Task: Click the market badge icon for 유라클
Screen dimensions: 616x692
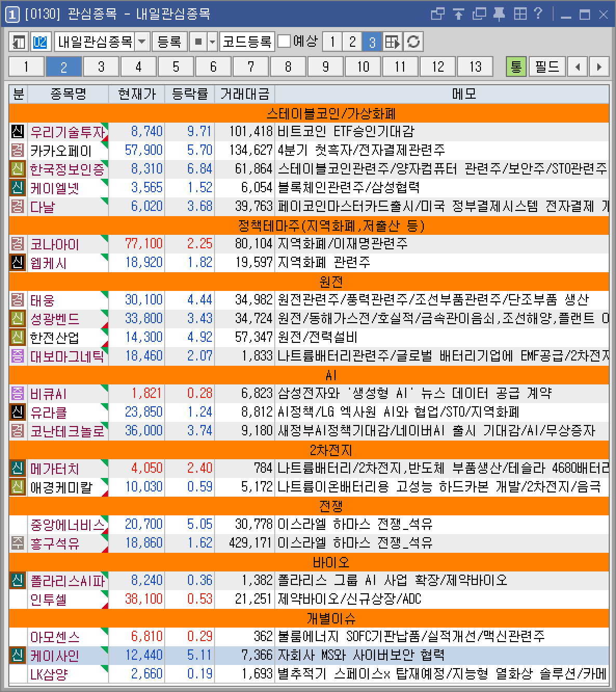Action: 18,412
